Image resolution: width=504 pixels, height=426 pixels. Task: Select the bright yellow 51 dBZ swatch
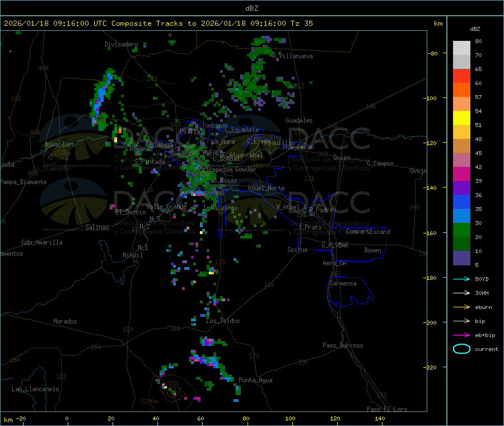461,118
